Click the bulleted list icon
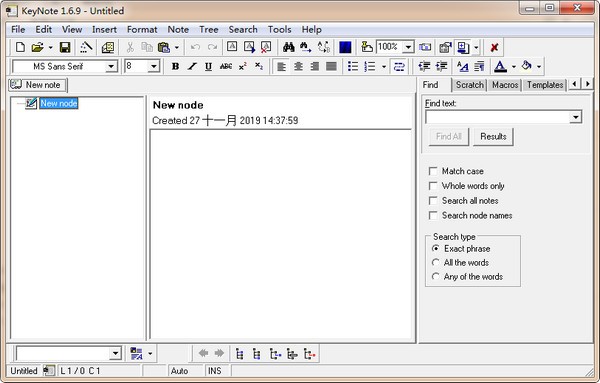The width and height of the screenshot is (600, 383). [x=353, y=67]
